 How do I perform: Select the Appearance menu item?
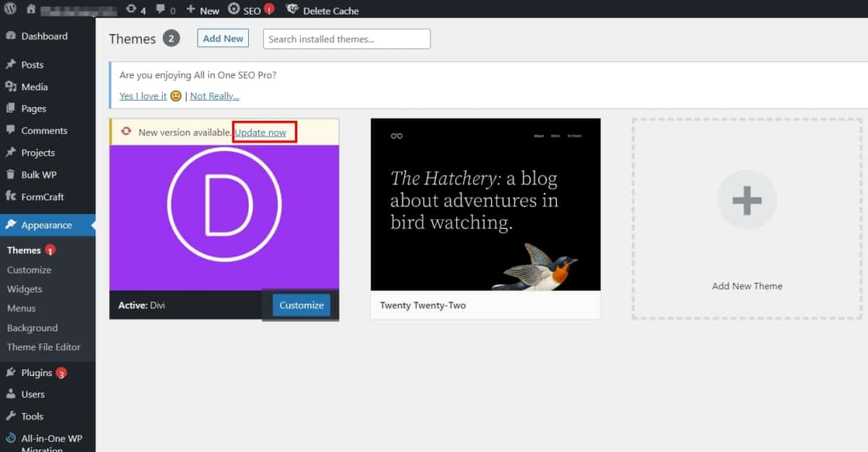pos(46,225)
